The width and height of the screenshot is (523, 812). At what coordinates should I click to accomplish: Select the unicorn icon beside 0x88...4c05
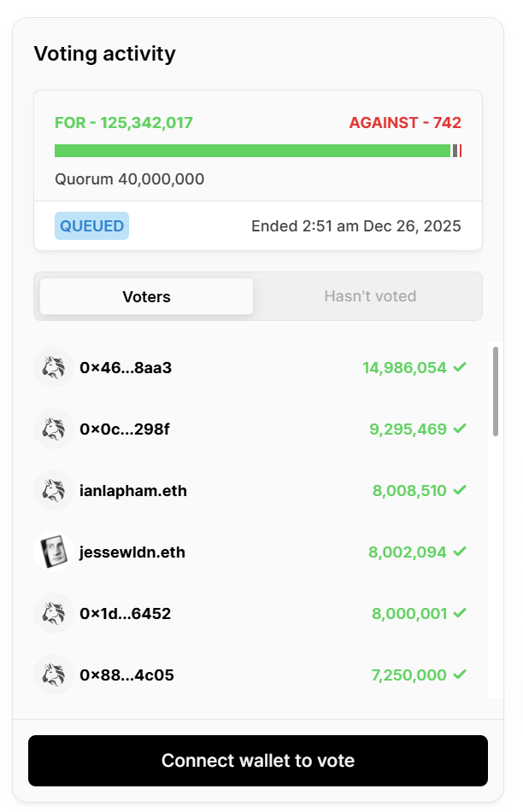tap(53, 675)
